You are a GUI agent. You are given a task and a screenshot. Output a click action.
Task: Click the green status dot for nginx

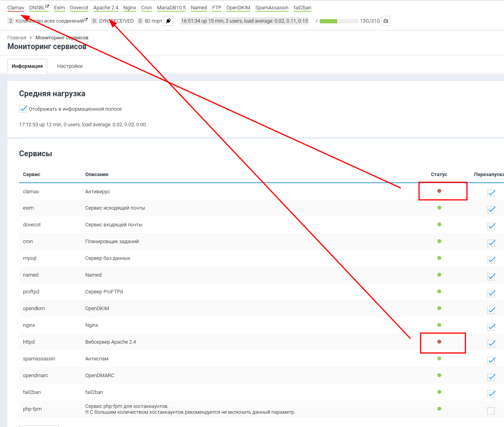pos(439,325)
